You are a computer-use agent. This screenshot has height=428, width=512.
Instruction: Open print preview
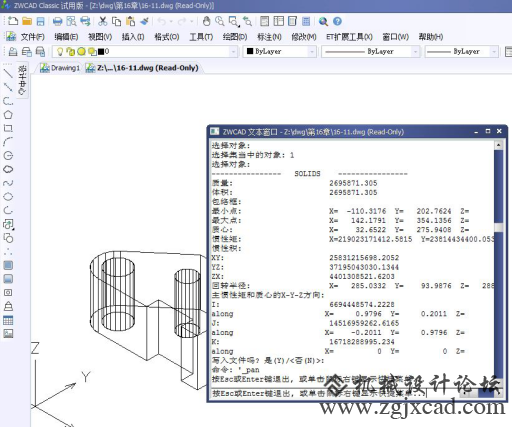[x=71, y=21]
